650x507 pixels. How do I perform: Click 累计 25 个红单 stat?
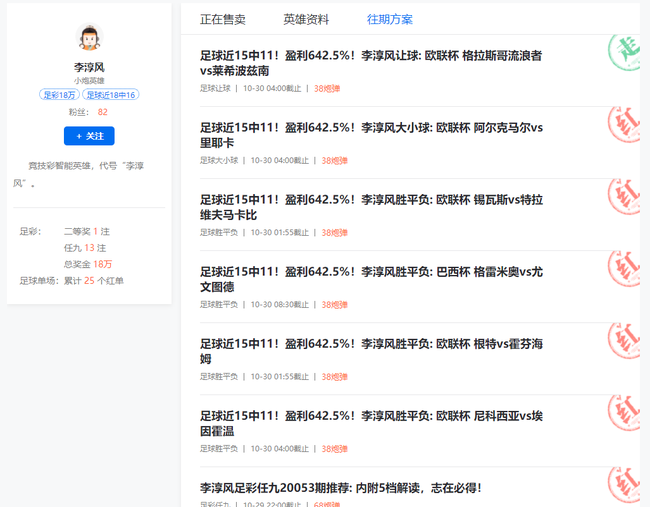point(94,281)
